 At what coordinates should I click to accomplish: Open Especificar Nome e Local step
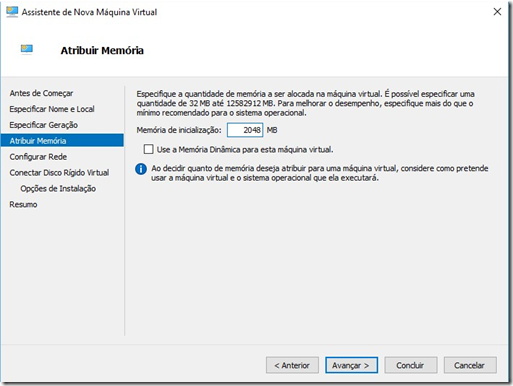click(x=52, y=109)
